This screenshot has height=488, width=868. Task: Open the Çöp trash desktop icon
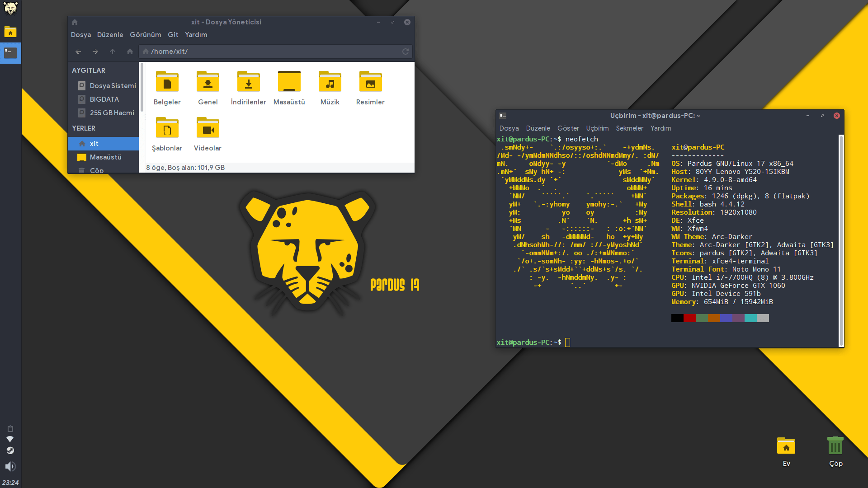(x=835, y=451)
